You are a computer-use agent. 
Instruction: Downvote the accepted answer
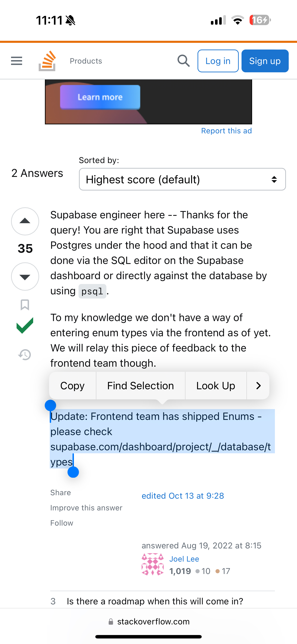pos(25,276)
